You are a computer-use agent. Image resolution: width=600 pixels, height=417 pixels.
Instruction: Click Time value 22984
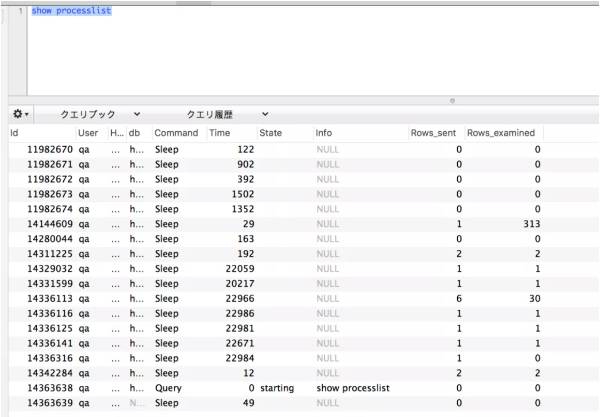click(240, 358)
